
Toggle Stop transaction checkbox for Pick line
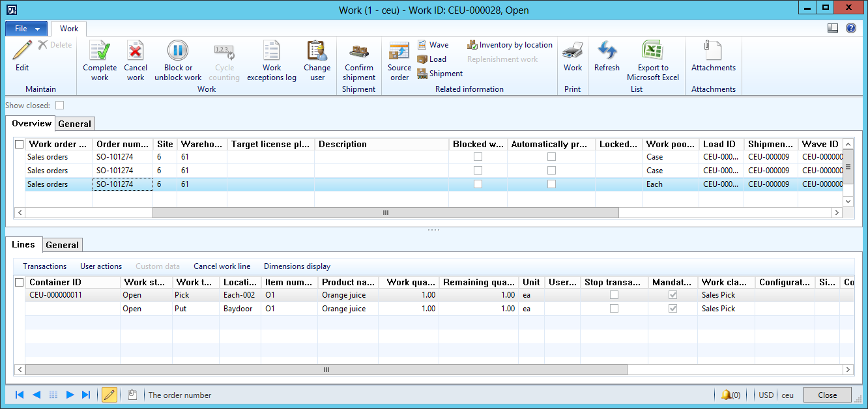click(614, 295)
